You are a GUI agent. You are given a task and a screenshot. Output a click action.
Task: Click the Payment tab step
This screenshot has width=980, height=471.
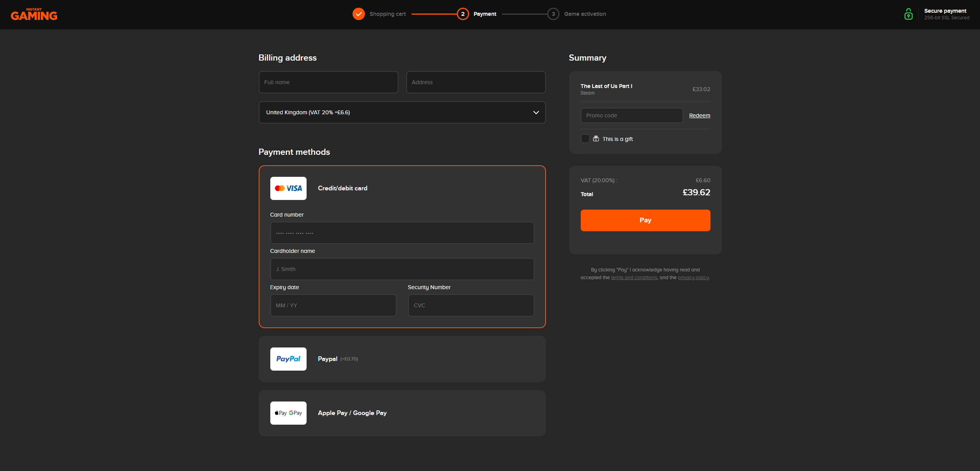coord(476,14)
